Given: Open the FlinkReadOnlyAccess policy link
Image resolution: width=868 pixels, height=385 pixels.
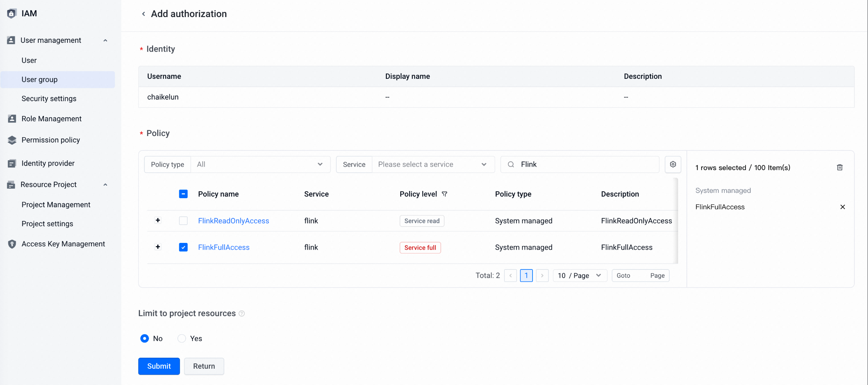Looking at the screenshot, I should (233, 221).
